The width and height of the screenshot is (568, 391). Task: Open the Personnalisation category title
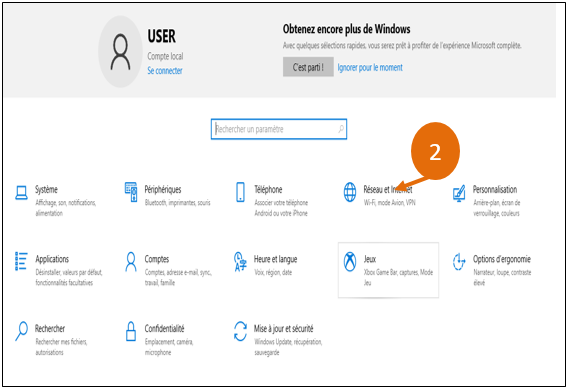[x=495, y=189]
